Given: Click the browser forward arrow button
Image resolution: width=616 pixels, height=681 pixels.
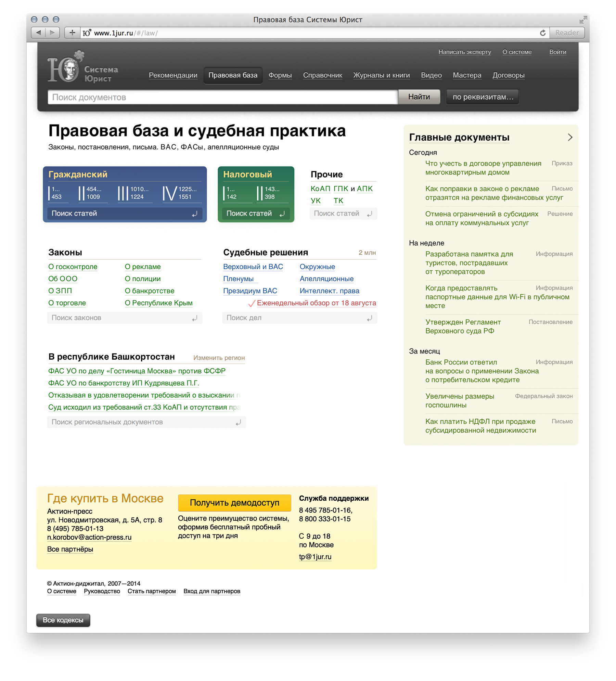Looking at the screenshot, I should pyautogui.click(x=52, y=33).
